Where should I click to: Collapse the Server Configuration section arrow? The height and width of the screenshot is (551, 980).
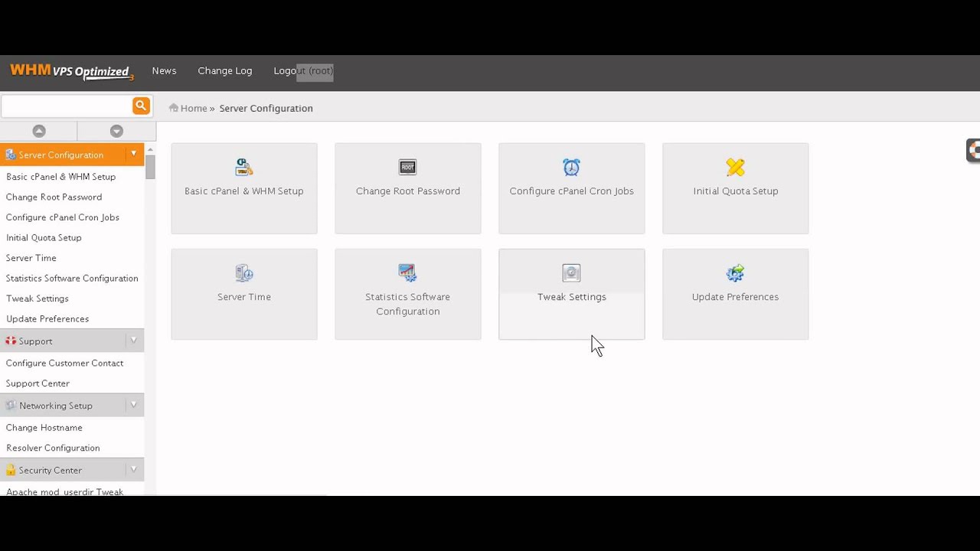(x=133, y=154)
